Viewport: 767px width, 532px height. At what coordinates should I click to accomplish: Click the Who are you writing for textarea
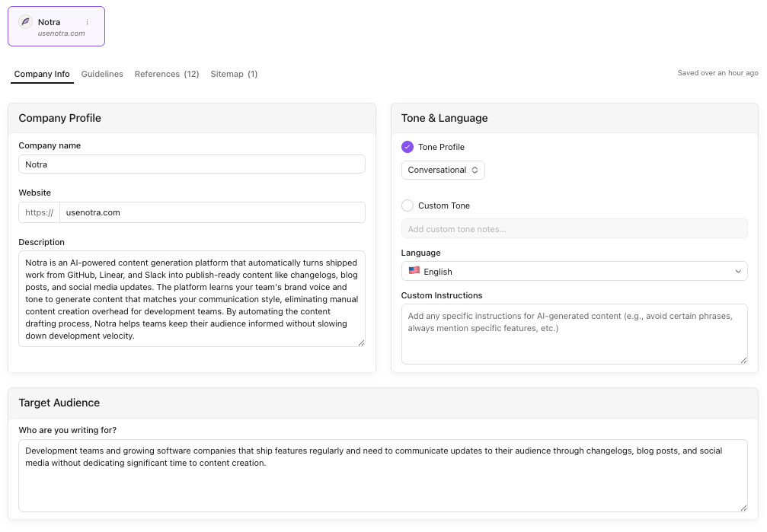tap(383, 476)
